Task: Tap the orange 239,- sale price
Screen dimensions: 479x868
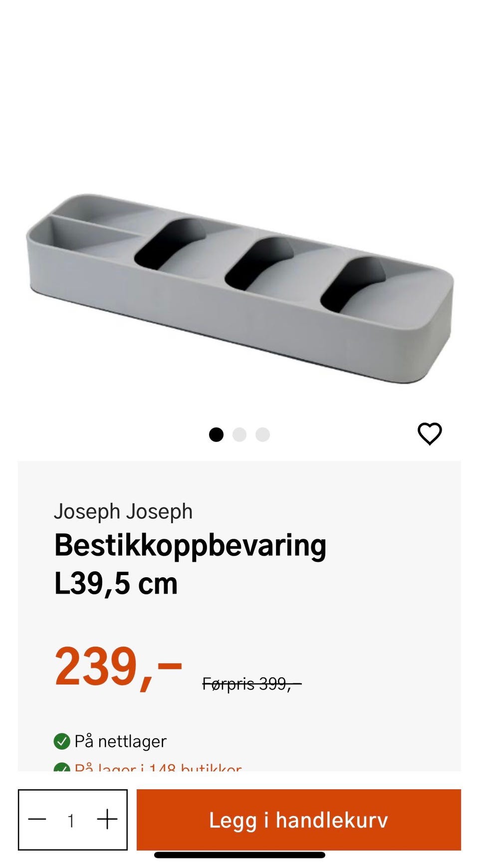Action: click(118, 666)
